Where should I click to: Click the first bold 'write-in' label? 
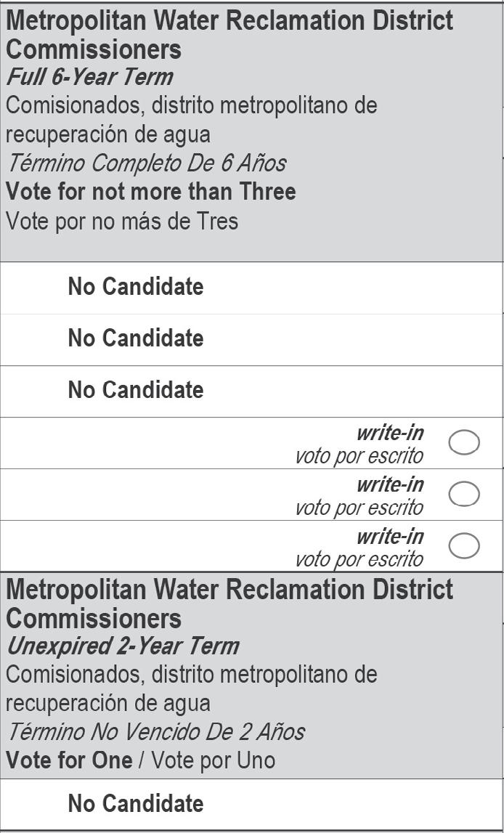(390, 434)
